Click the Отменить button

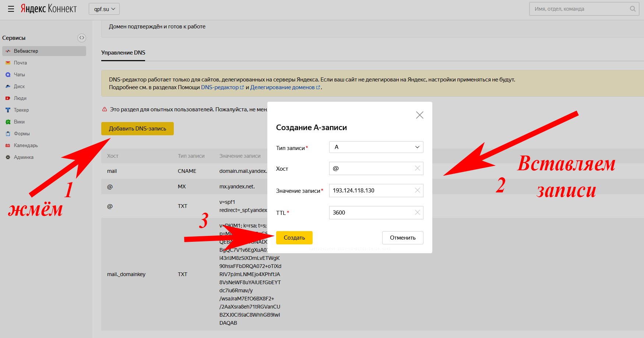coord(402,238)
